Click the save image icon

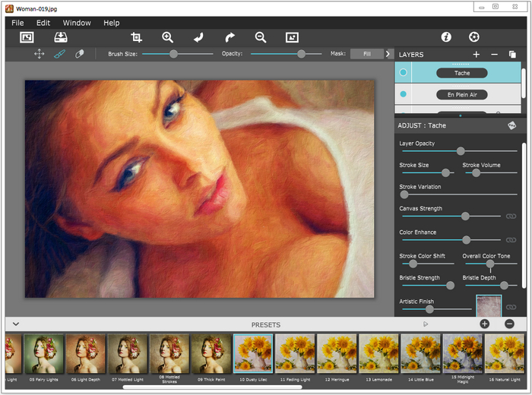tap(61, 37)
